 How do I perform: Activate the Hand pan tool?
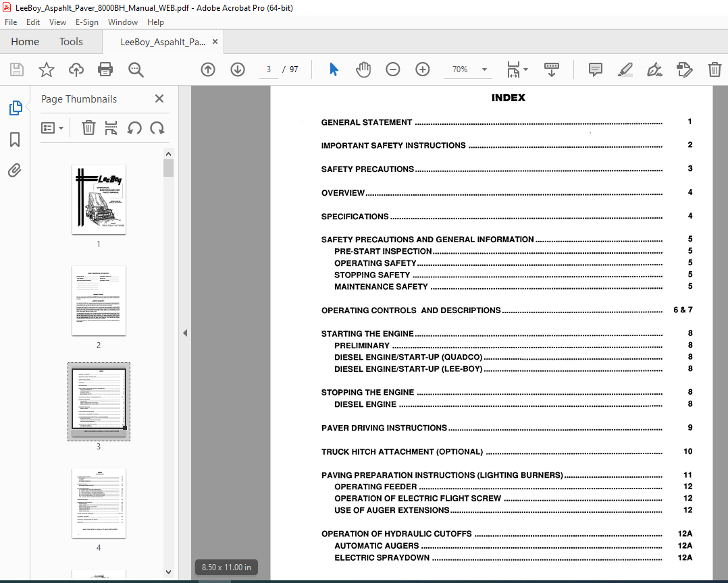(363, 70)
